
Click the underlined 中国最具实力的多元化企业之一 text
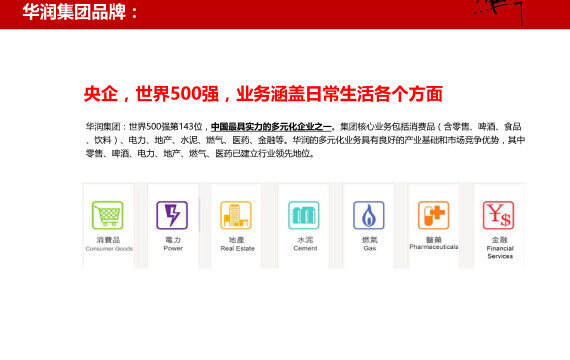271,127
